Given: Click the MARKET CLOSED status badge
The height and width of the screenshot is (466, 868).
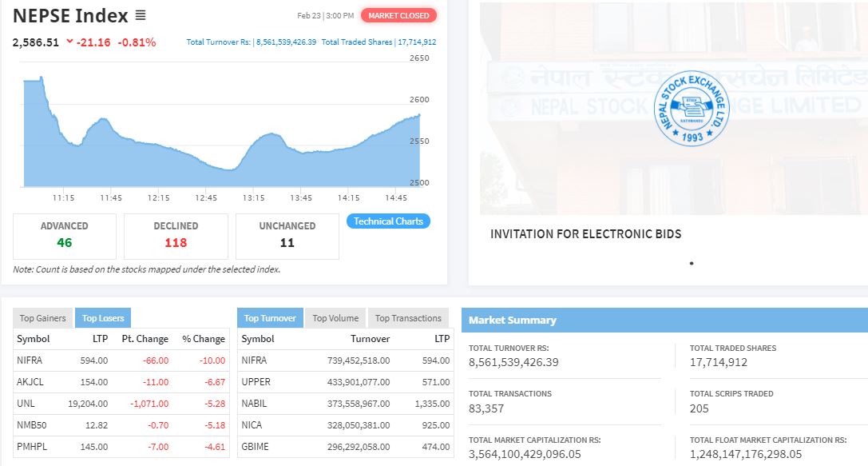Looking at the screenshot, I should pos(398,15).
